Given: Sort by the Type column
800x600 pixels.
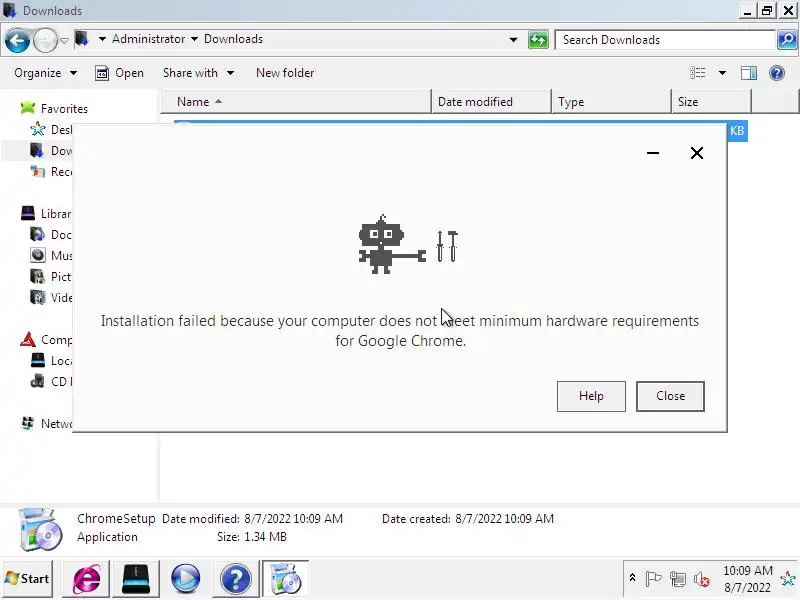Looking at the screenshot, I should [x=611, y=102].
